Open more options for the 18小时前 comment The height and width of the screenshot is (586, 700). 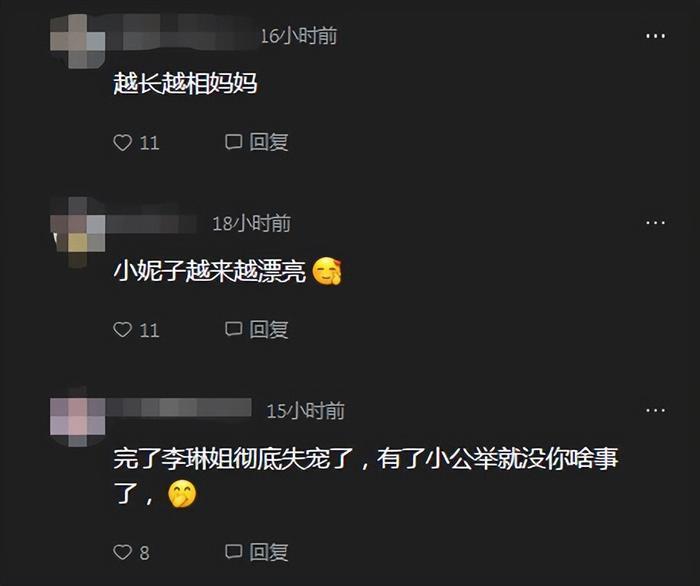655,223
